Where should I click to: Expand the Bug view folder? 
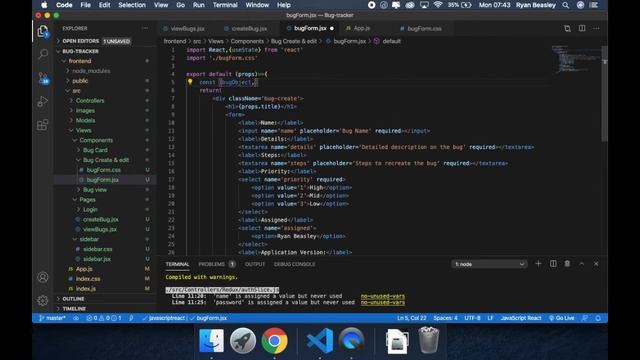pos(95,190)
